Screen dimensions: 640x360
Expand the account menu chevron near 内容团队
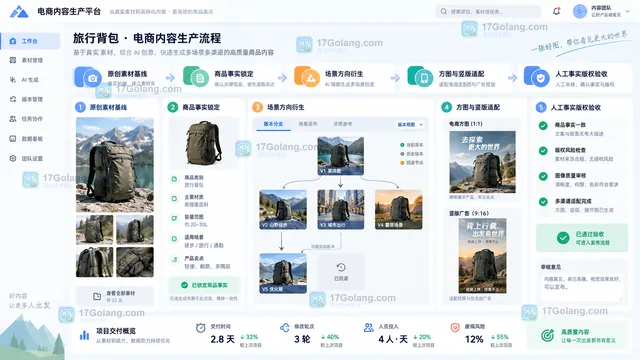click(628, 11)
